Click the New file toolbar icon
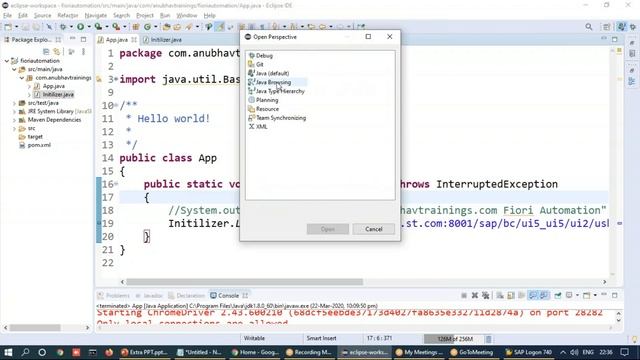 [x=8, y=27]
